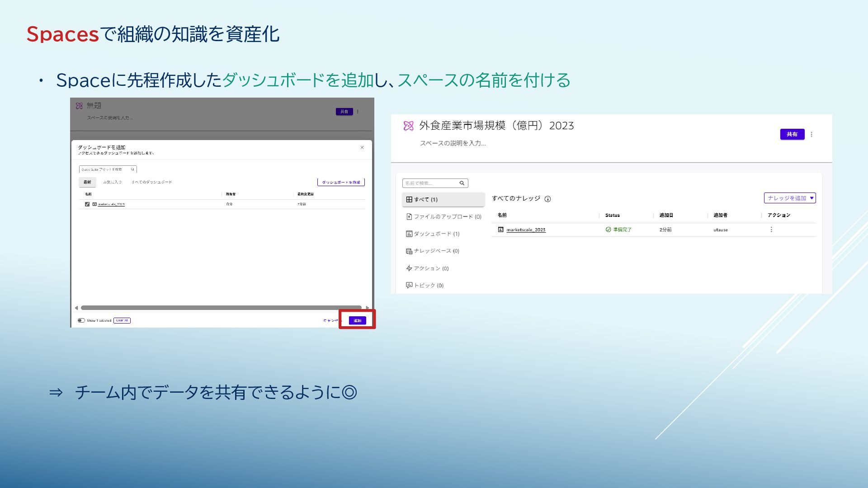Click the search icon in the Quick Suite asset search
This screenshot has height=488, width=868.
click(132, 169)
